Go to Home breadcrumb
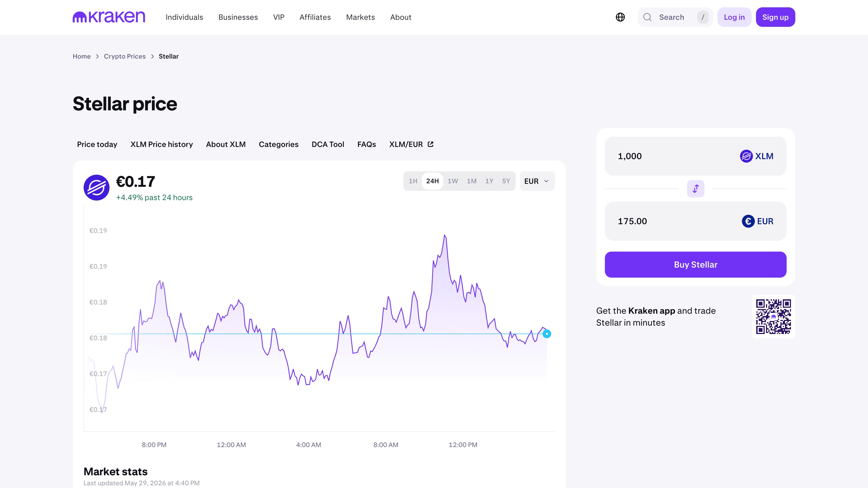The height and width of the screenshot is (488, 868). [82, 56]
